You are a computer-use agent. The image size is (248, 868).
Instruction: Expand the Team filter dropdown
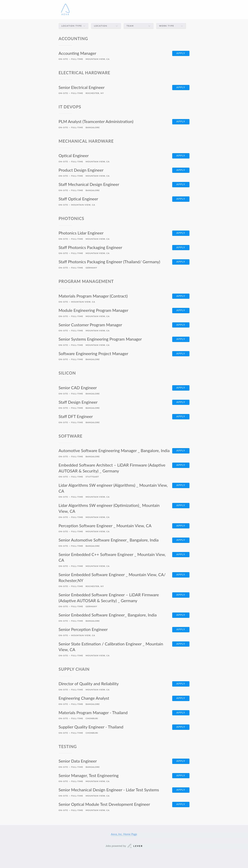click(138, 26)
